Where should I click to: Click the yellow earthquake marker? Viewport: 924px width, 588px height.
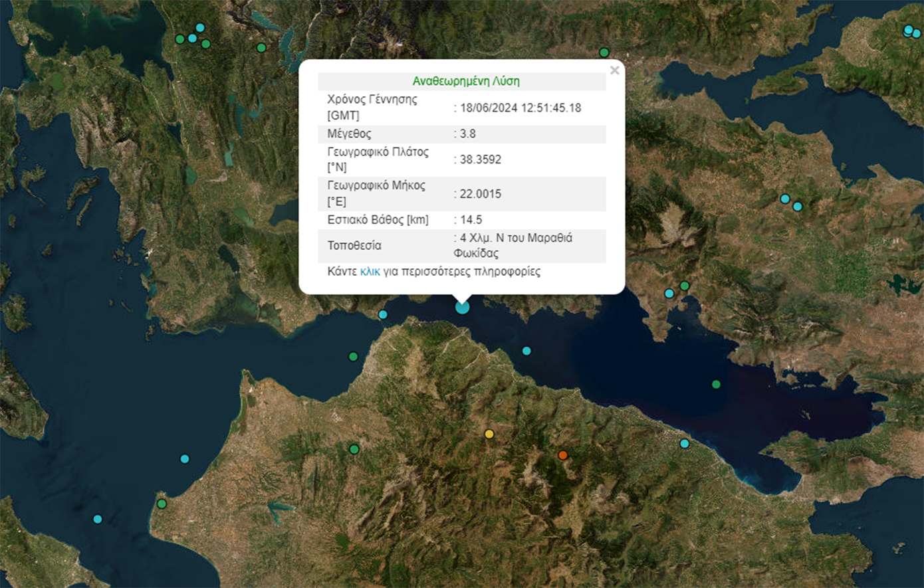point(489,434)
